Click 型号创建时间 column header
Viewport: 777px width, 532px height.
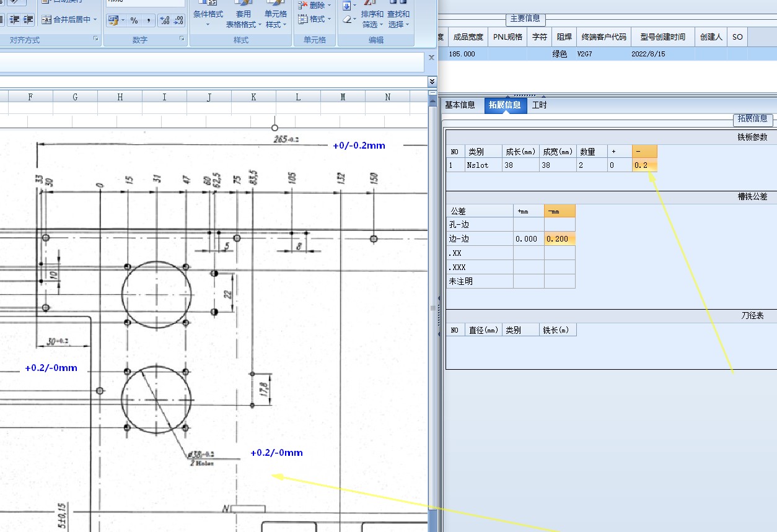663,37
